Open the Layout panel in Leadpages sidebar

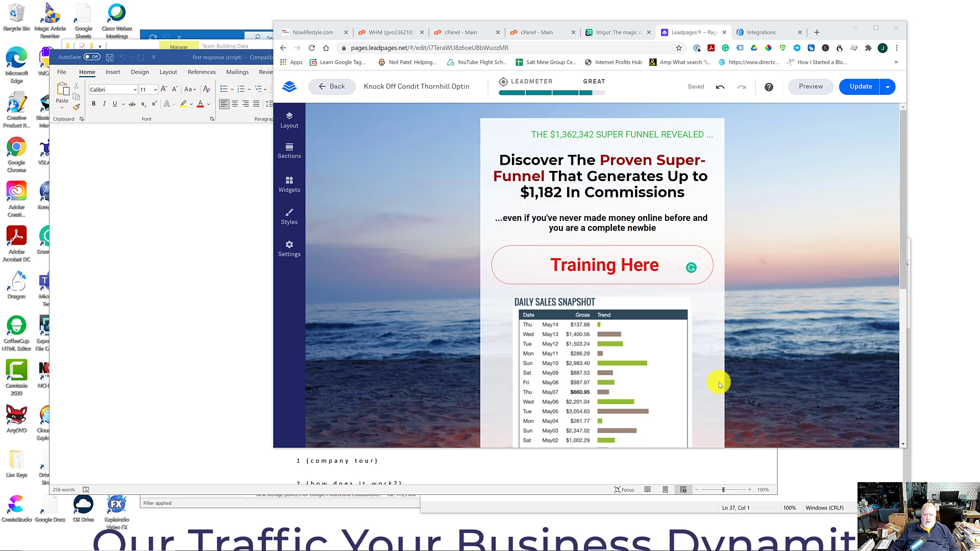coord(289,120)
